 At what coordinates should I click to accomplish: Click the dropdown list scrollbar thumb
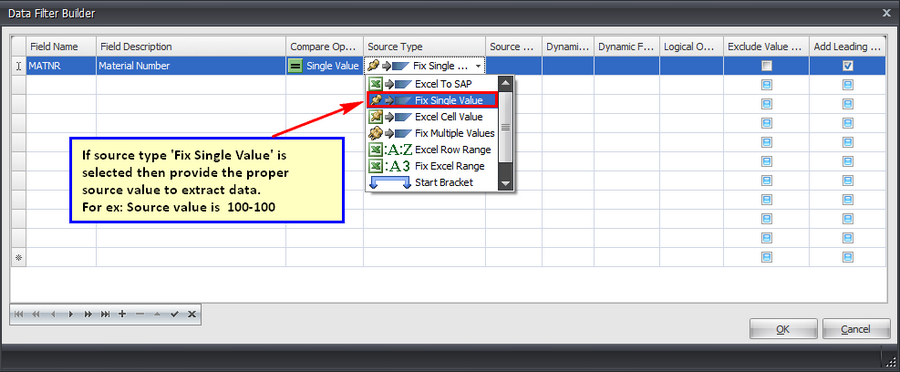pos(506,127)
